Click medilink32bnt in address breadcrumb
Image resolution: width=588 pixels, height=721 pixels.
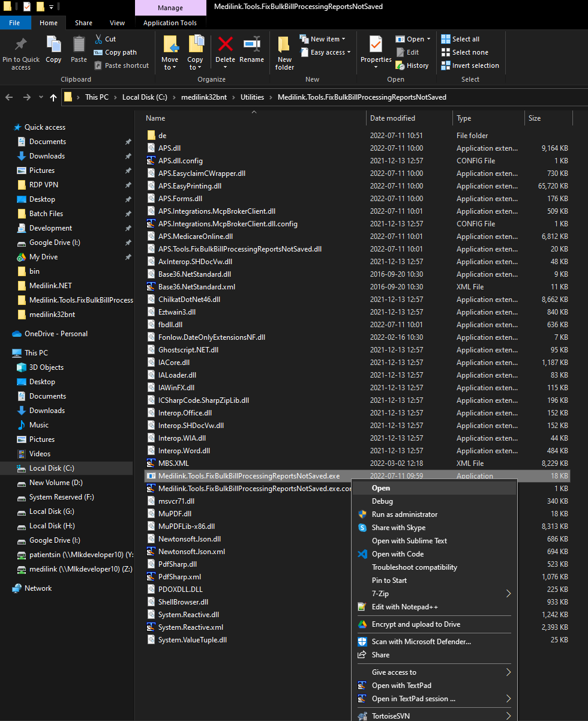point(205,97)
